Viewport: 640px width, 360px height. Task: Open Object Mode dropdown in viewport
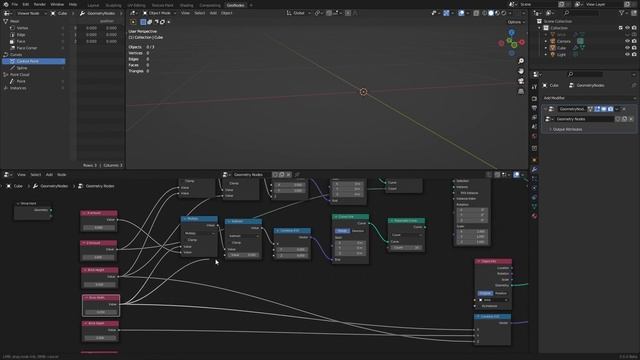pyautogui.click(x=159, y=13)
